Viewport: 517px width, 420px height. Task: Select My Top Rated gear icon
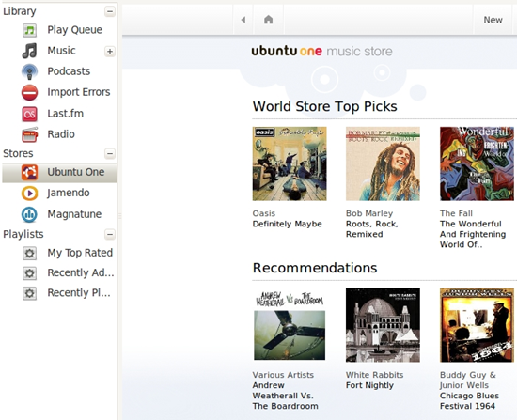click(x=30, y=253)
